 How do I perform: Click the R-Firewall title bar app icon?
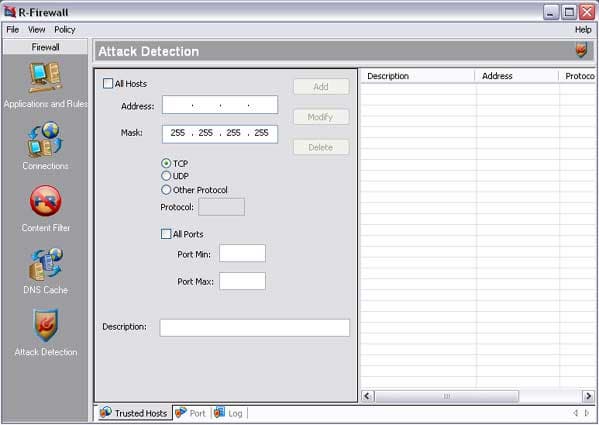click(10, 11)
